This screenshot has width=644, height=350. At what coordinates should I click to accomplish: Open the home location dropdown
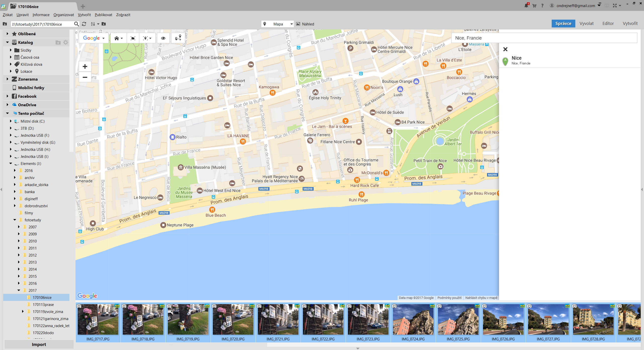118,38
